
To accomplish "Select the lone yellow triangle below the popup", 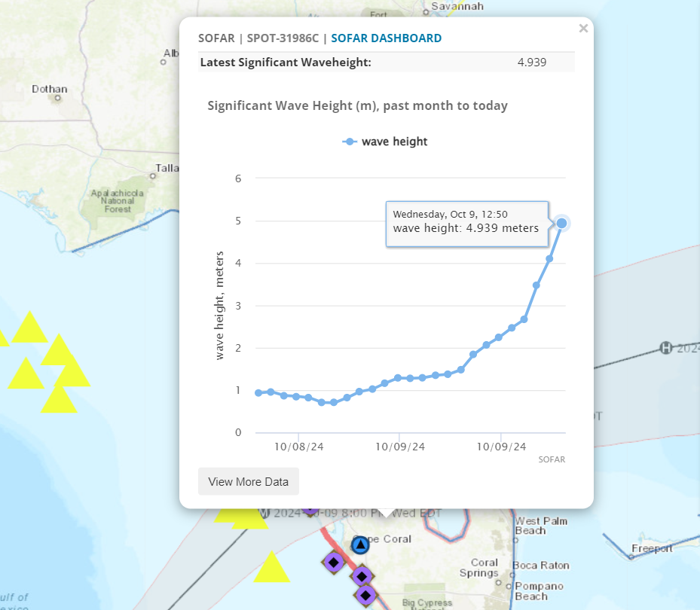I will click(x=271, y=569).
